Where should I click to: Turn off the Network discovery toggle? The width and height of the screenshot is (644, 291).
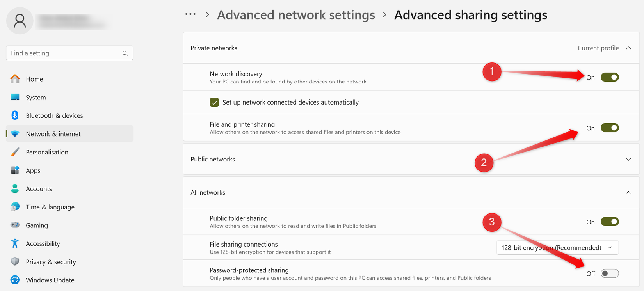point(610,77)
